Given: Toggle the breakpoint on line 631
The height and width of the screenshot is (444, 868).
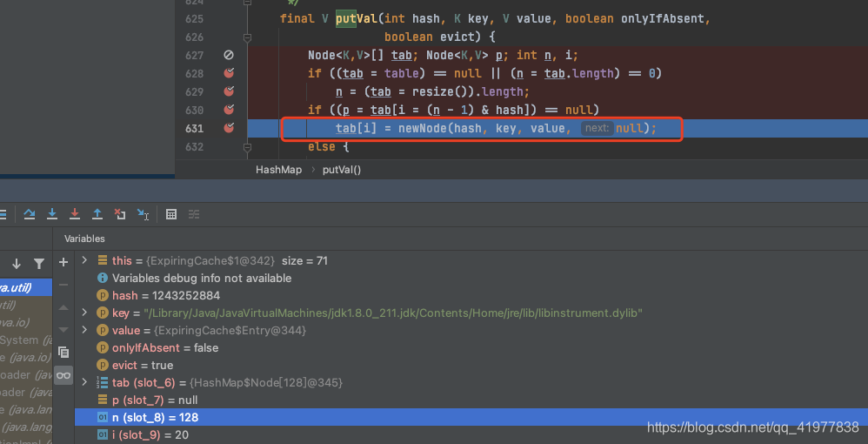Looking at the screenshot, I should [x=229, y=128].
